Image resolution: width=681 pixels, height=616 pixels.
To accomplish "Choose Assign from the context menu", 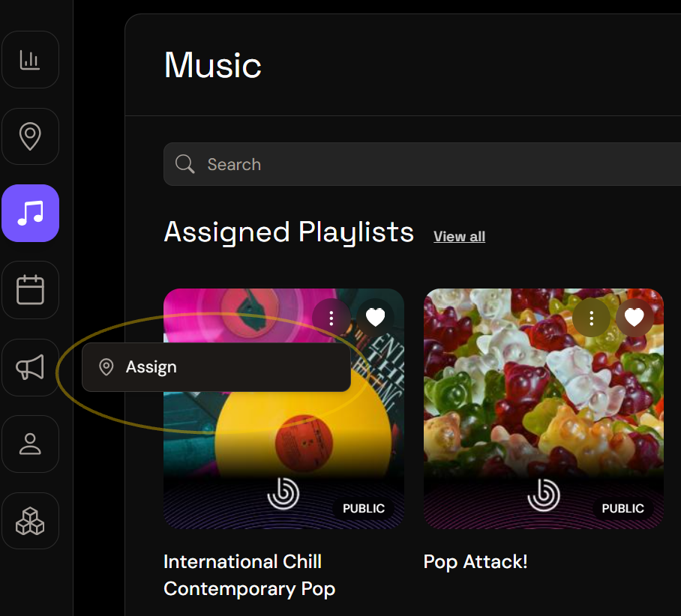I will point(216,367).
